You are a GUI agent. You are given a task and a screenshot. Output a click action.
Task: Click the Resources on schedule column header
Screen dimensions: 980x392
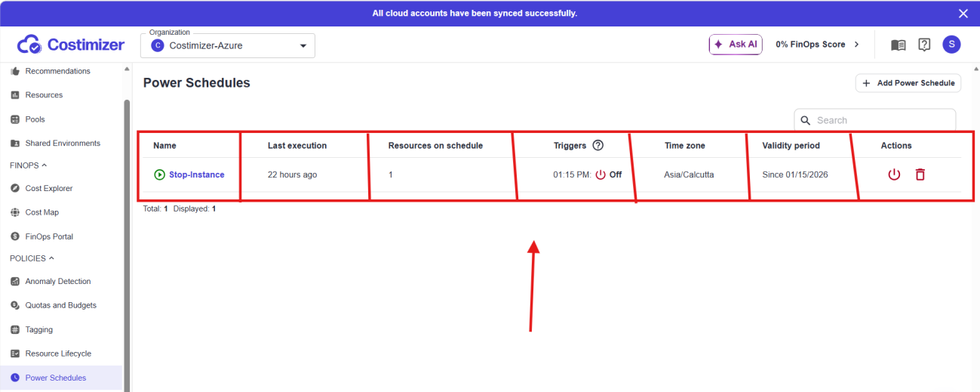435,146
